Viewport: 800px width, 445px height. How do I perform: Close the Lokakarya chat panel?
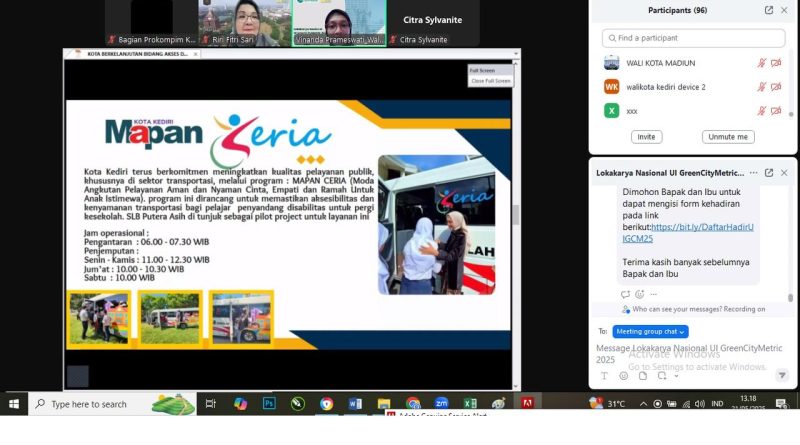[784, 173]
